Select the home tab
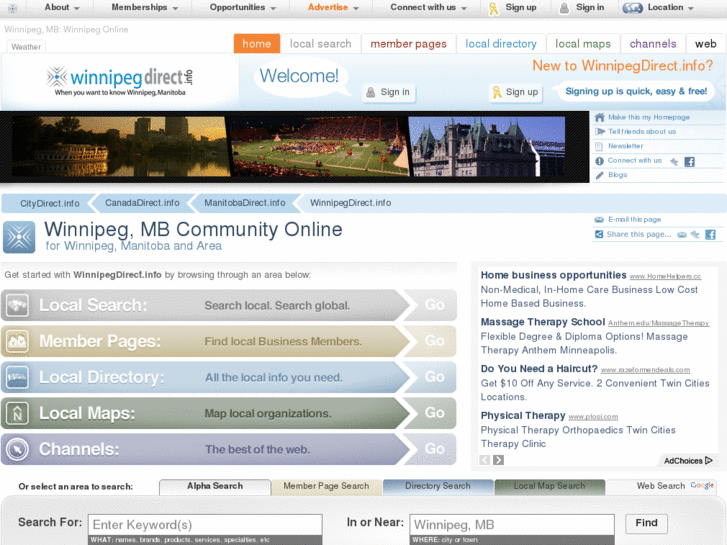This screenshot has height=545, width=727. [256, 44]
